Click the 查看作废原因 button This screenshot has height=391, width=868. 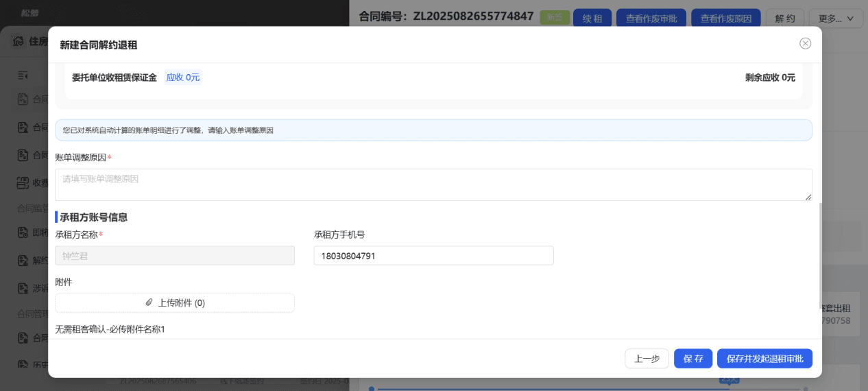coord(726,19)
